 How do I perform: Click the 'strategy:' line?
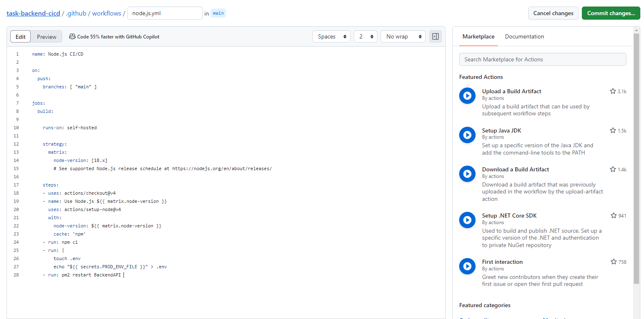pyautogui.click(x=55, y=144)
